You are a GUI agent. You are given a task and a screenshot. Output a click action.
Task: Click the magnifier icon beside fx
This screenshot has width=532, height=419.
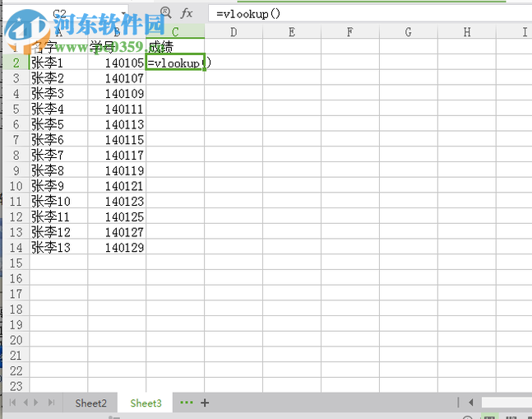click(x=165, y=13)
